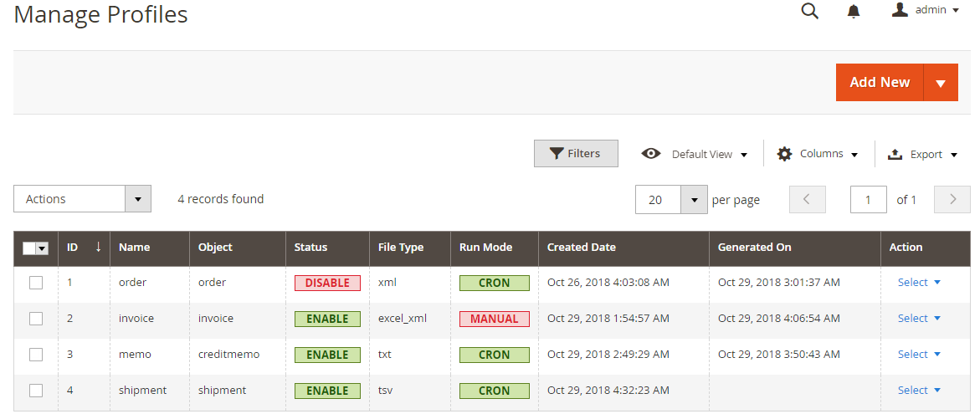Sort by the Name column header
Viewport: 980px width, 414px height.
coord(135,248)
